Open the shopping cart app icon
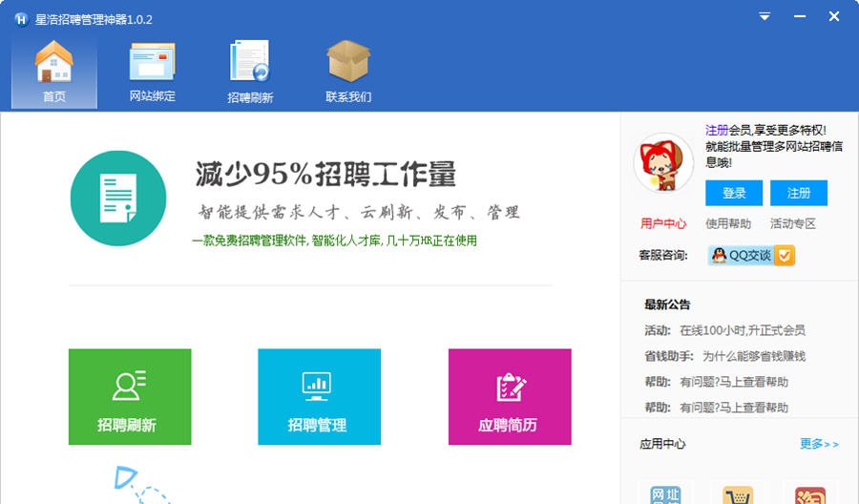The height and width of the screenshot is (504, 859). 738,494
